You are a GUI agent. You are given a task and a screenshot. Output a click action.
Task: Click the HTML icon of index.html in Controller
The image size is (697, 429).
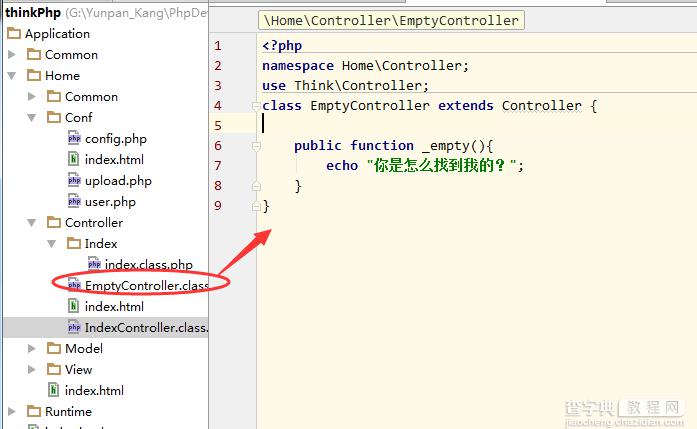[x=74, y=306]
